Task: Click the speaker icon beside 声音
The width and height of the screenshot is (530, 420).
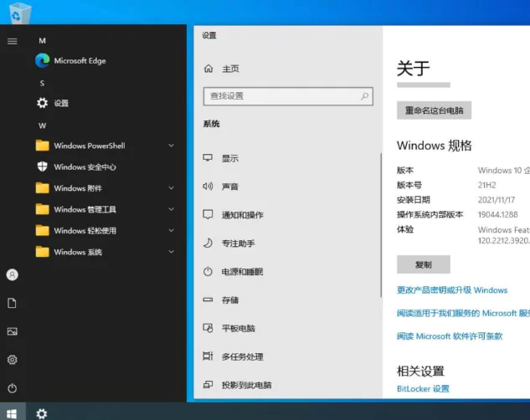Action: click(x=208, y=186)
